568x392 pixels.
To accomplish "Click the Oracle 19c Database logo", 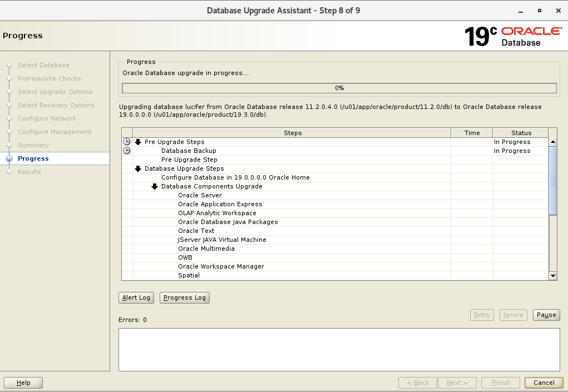I will 513,36.
